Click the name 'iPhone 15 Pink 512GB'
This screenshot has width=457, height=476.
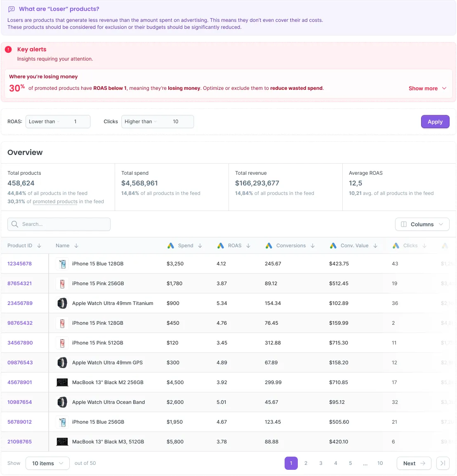point(97,343)
